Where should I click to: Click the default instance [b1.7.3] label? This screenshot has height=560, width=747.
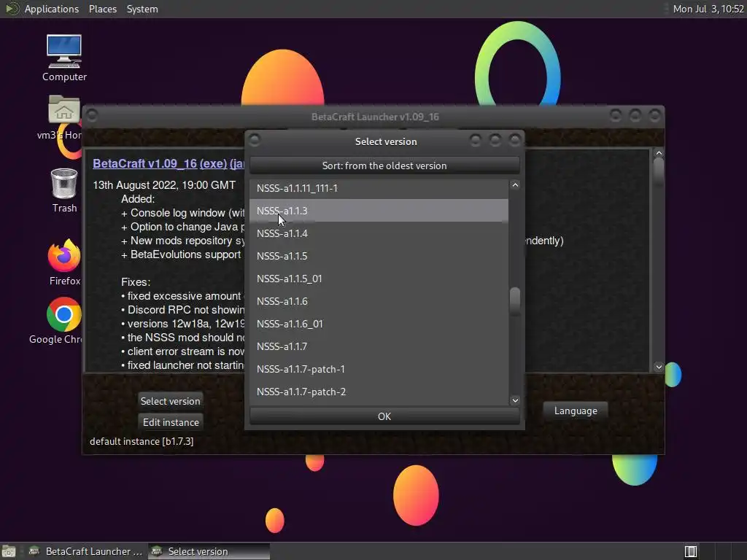tap(142, 441)
